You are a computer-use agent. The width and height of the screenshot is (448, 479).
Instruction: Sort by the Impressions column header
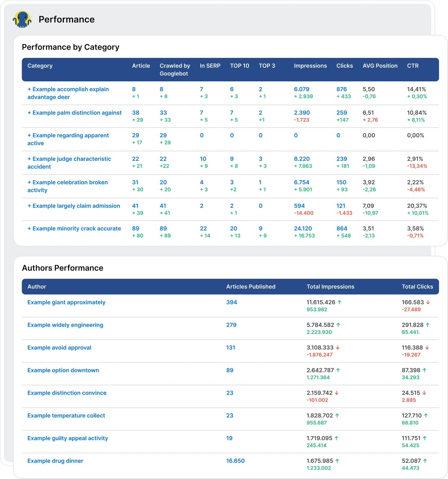pos(310,66)
